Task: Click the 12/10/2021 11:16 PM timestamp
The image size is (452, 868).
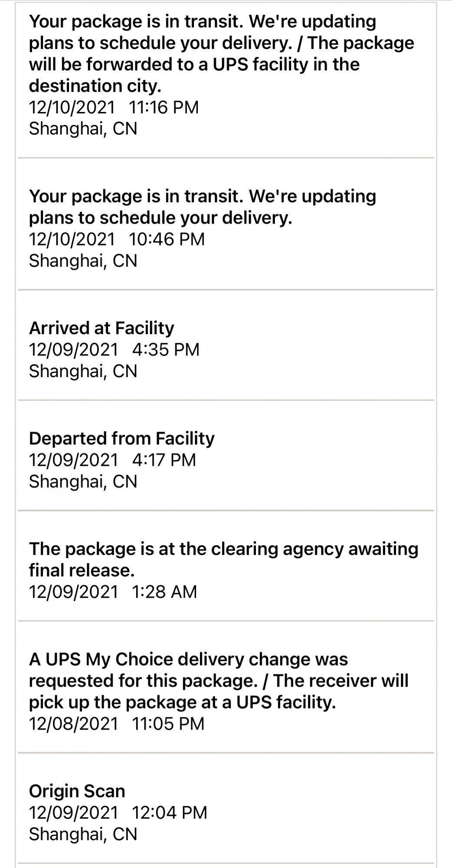Action: tap(114, 107)
